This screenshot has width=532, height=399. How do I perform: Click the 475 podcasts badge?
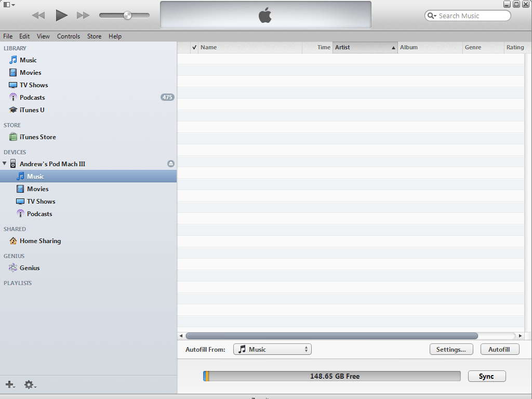167,97
